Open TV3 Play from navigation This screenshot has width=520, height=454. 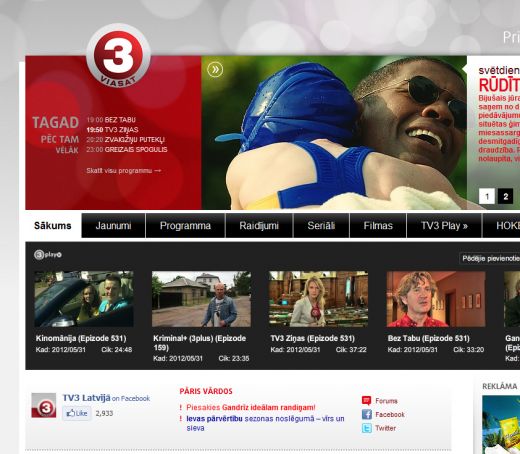[x=444, y=226]
